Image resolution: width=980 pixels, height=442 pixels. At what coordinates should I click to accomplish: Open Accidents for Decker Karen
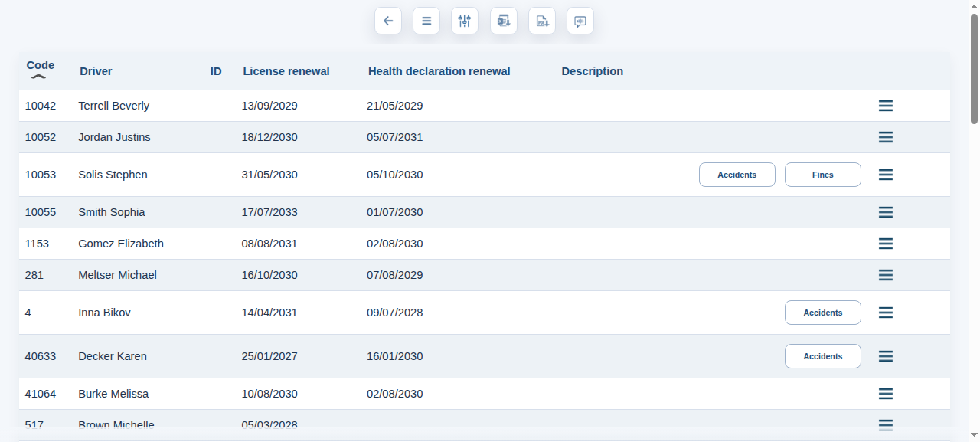pyautogui.click(x=823, y=356)
